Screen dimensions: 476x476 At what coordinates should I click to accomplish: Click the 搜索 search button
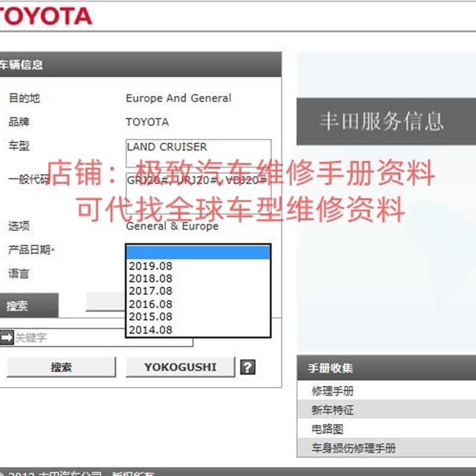pos(61,367)
